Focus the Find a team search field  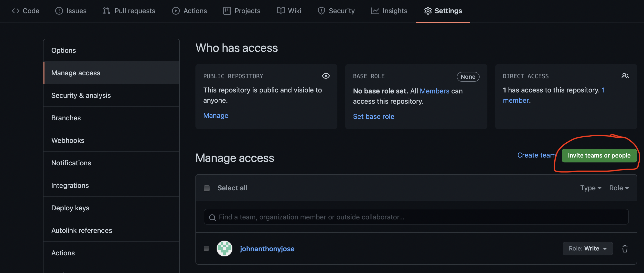click(x=416, y=217)
